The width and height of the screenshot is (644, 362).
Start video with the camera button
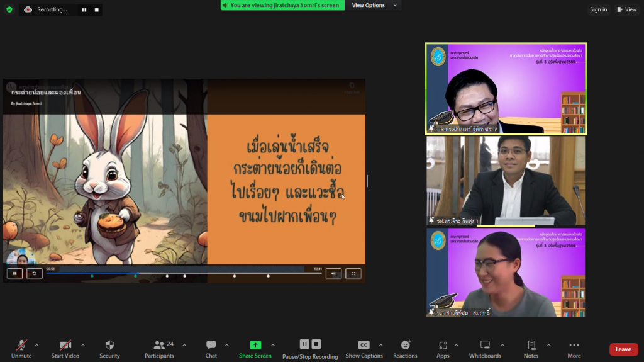[x=65, y=346]
